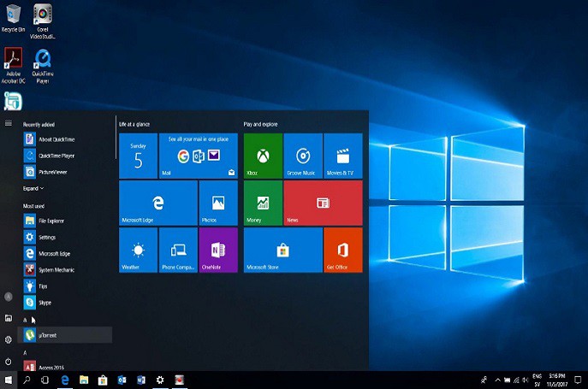Open Microsoft Store from the taskbar
Screen dimensions: 588x389
(x=103, y=380)
